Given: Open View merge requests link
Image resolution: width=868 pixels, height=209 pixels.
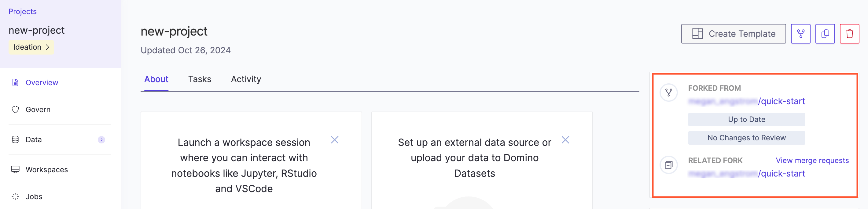Looking at the screenshot, I should click(812, 160).
